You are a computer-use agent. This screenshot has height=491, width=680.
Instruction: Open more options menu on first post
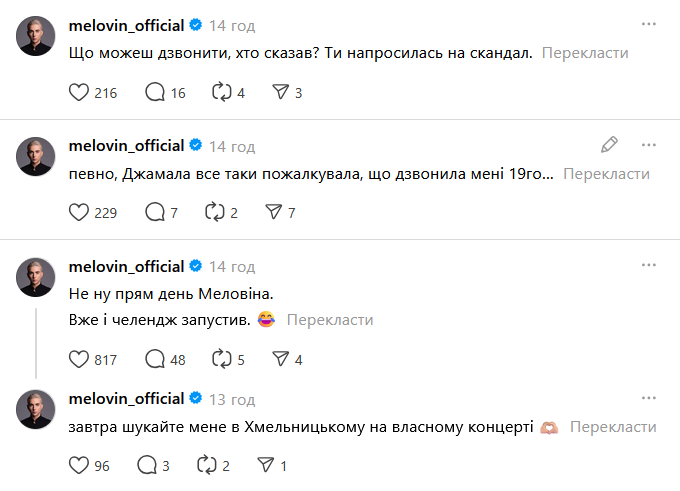(649, 24)
